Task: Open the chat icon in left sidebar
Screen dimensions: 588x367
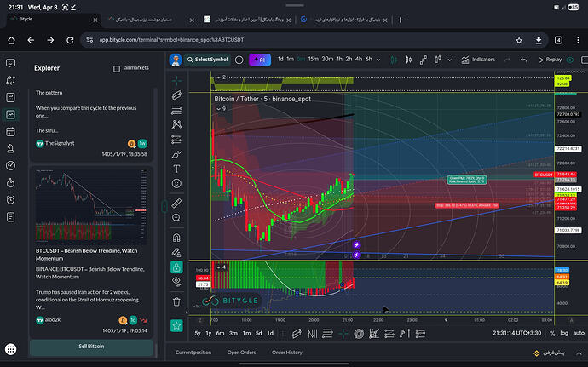Action: [x=10, y=63]
